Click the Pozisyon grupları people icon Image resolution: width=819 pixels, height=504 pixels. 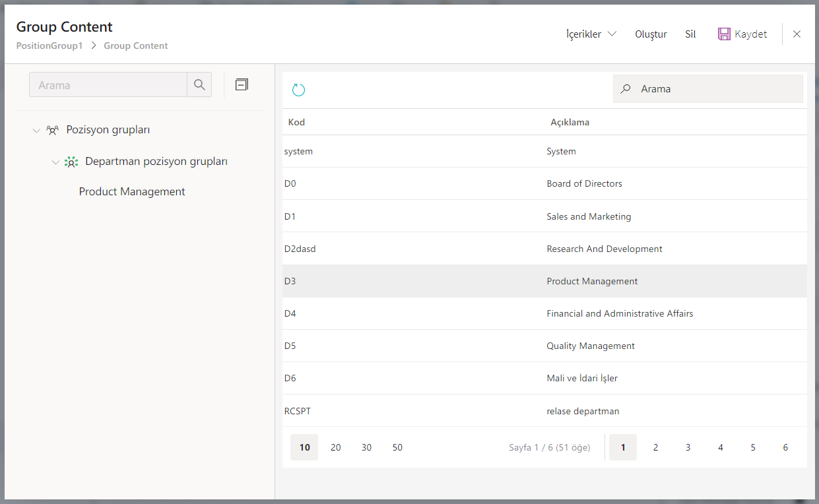coord(52,130)
